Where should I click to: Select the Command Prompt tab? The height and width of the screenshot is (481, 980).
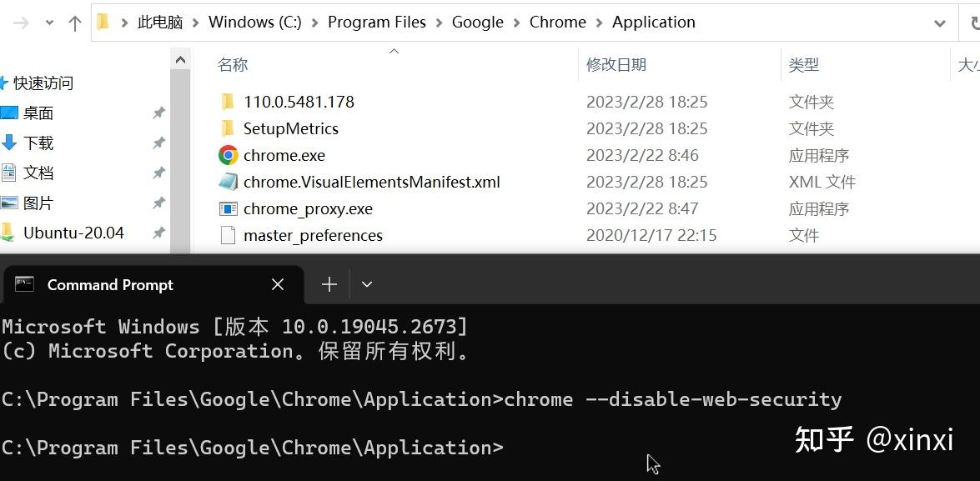tap(110, 285)
